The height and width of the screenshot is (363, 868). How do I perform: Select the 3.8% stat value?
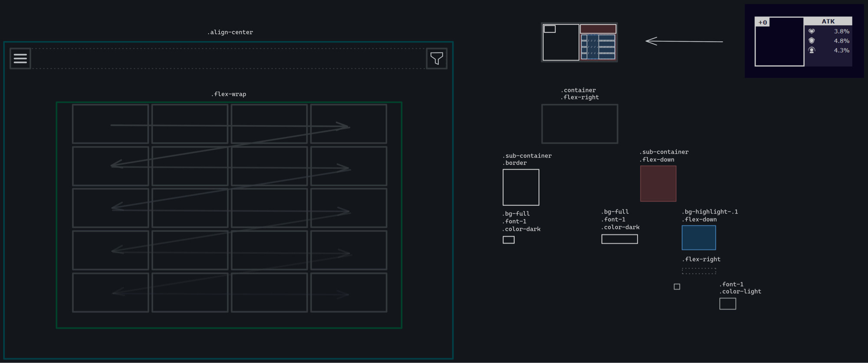tap(842, 31)
